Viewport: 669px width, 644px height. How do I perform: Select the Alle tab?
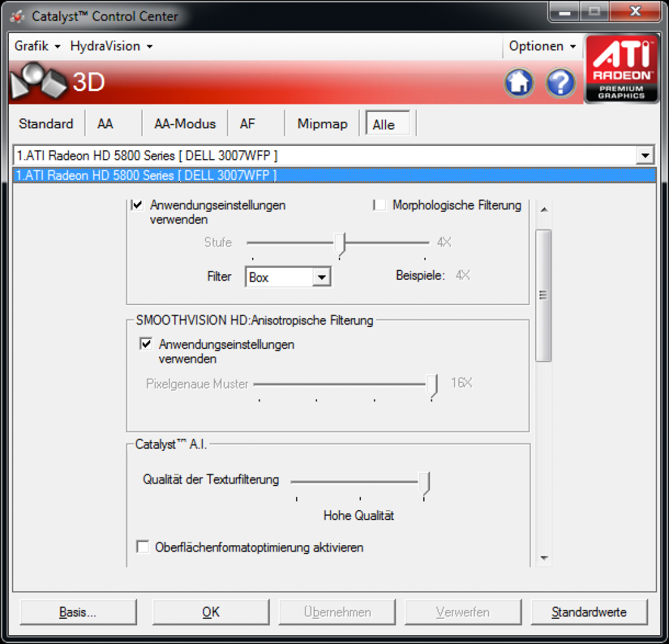click(x=387, y=124)
